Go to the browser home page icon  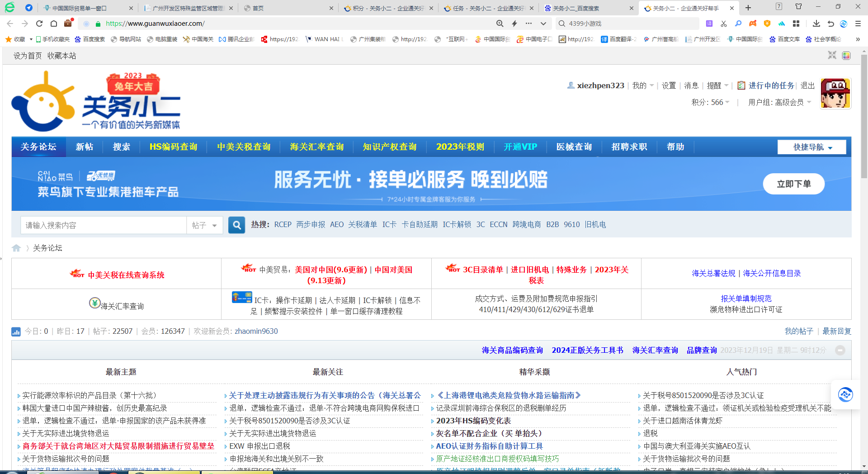click(54, 24)
